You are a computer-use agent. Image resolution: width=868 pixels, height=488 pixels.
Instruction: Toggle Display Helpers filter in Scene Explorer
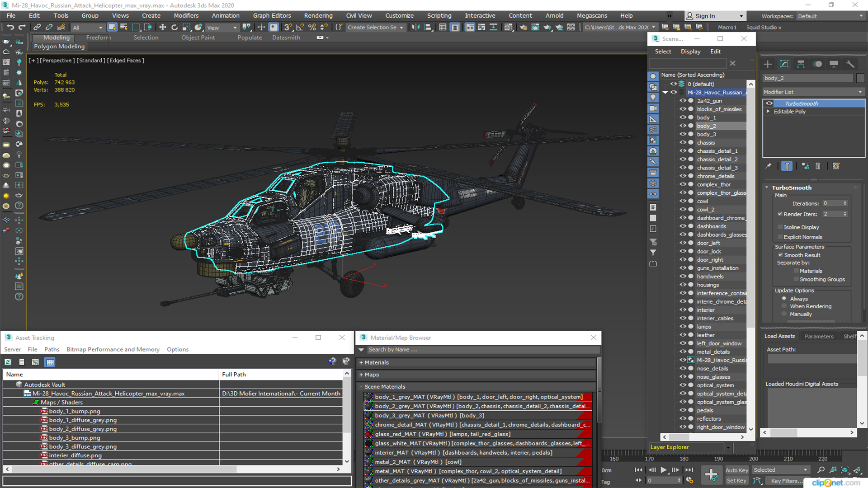pyautogui.click(x=653, y=119)
